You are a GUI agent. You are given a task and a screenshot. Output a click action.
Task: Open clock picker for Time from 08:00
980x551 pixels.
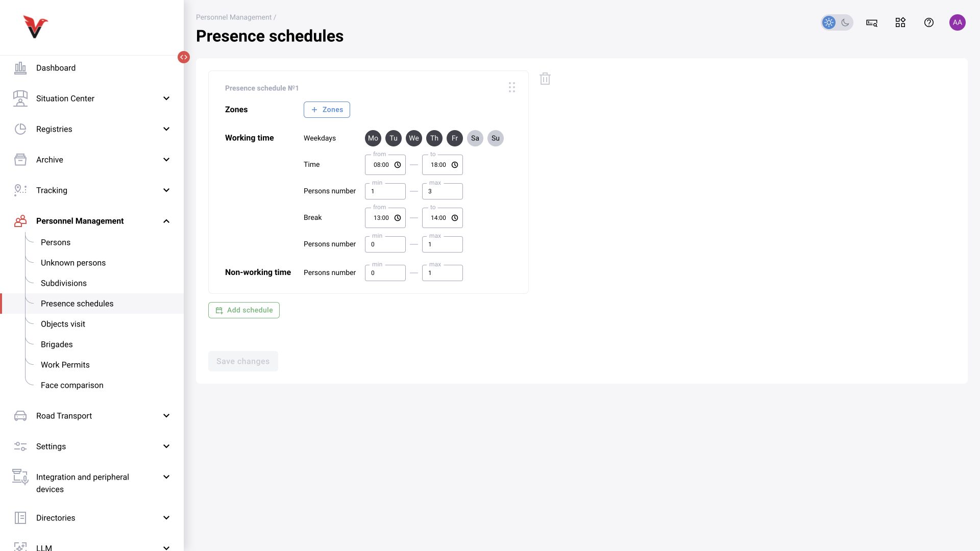click(x=398, y=165)
